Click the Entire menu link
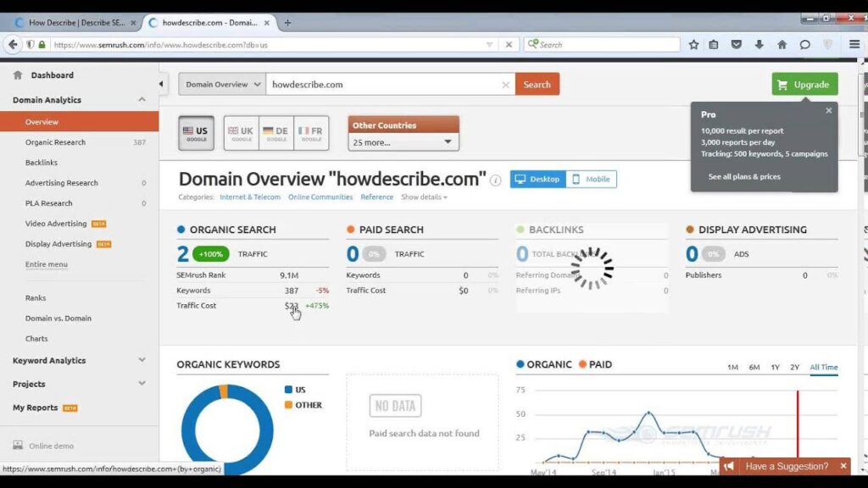 click(47, 264)
